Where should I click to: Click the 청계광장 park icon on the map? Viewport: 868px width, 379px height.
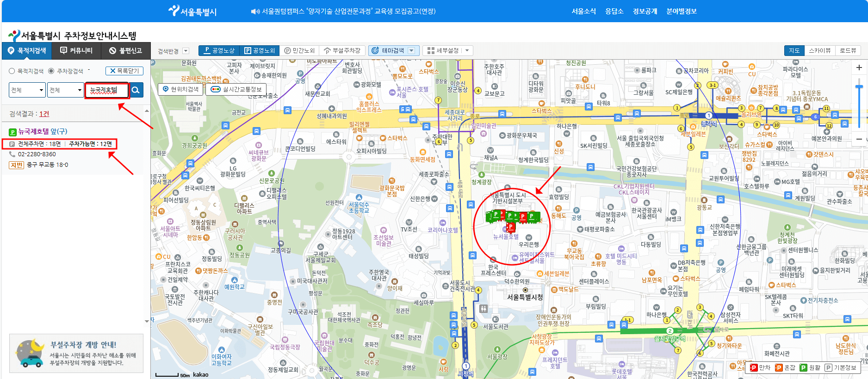[482, 175]
